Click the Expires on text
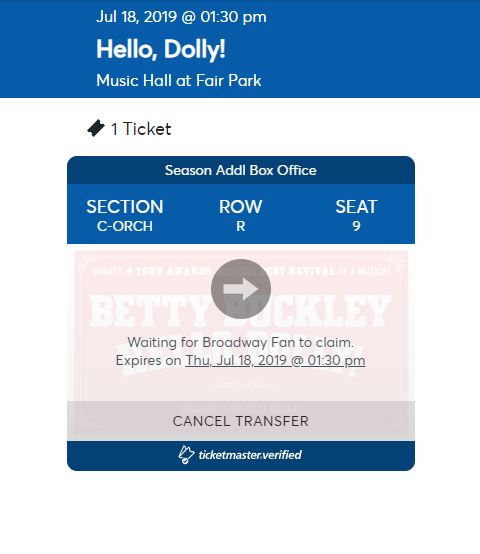480x554 pixels. (x=149, y=360)
